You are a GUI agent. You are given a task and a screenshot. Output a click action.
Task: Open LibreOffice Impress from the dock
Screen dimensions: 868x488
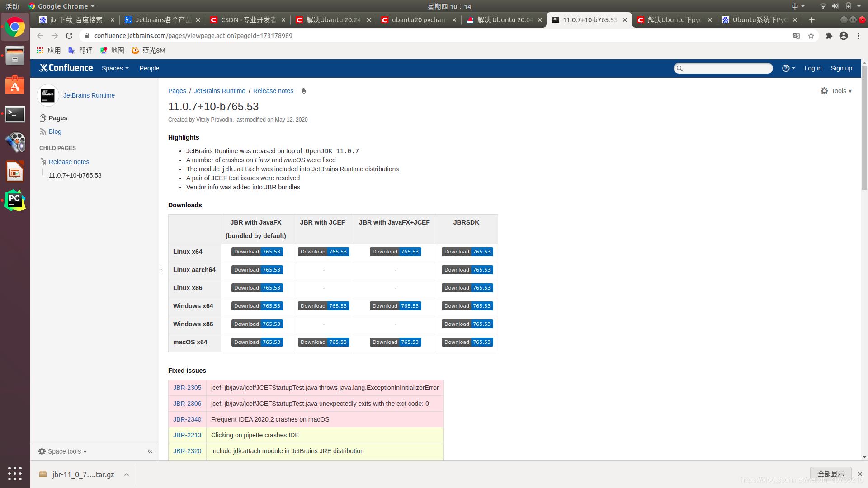(x=15, y=171)
